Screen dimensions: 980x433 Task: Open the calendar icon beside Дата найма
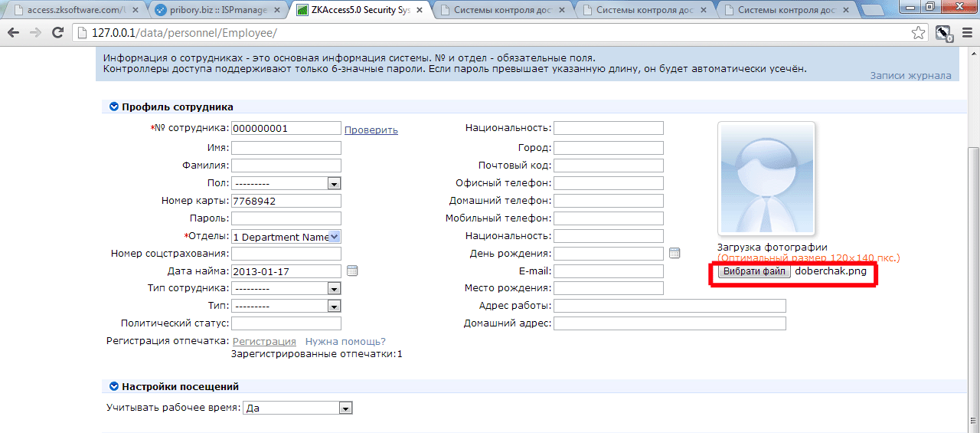(x=352, y=271)
